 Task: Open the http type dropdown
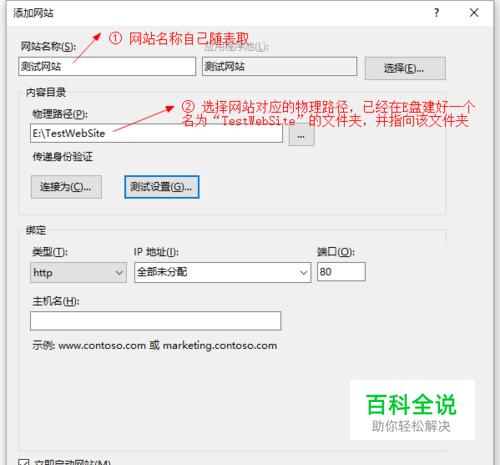pyautogui.click(x=78, y=272)
